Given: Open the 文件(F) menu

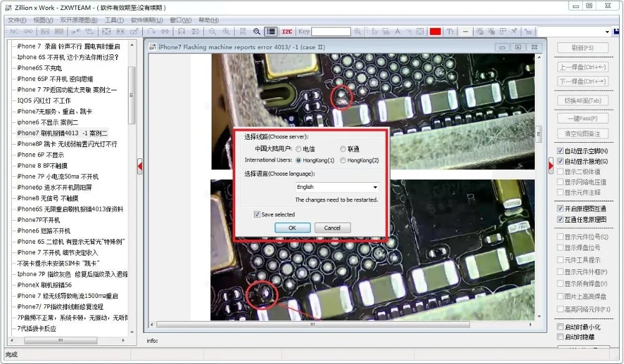Looking at the screenshot, I should [x=17, y=20].
